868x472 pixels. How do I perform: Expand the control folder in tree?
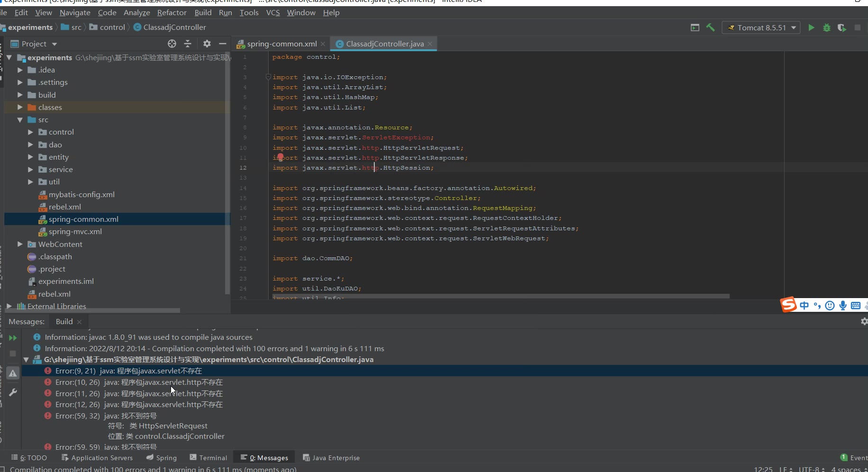(x=30, y=132)
